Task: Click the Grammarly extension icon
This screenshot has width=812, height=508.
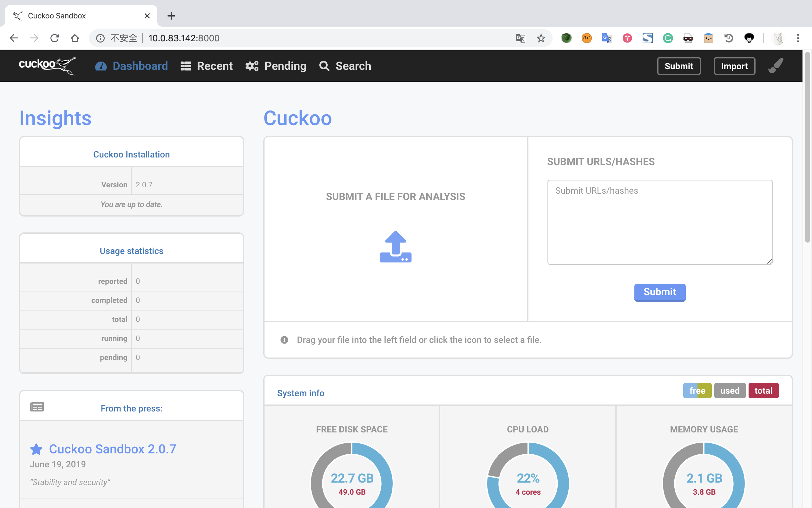Action: [x=668, y=38]
